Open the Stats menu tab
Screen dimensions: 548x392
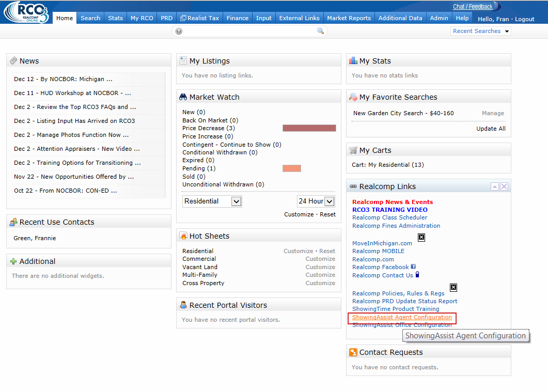pyautogui.click(x=115, y=18)
